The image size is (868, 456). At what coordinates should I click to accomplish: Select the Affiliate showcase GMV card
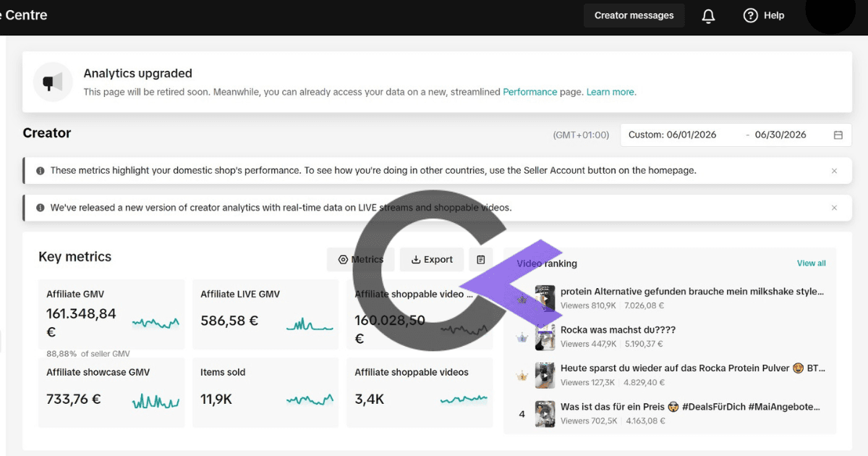coord(111,392)
